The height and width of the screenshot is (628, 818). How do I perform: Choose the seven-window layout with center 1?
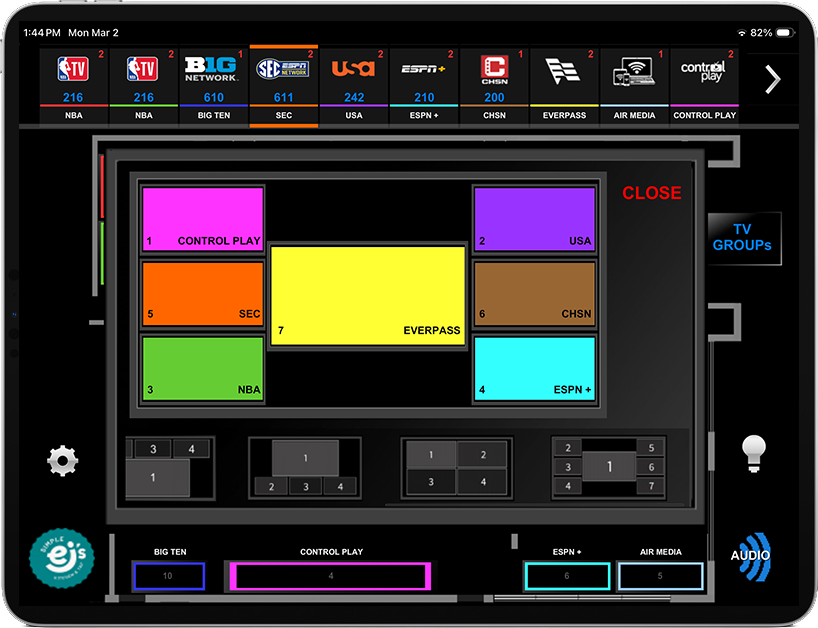tap(609, 468)
